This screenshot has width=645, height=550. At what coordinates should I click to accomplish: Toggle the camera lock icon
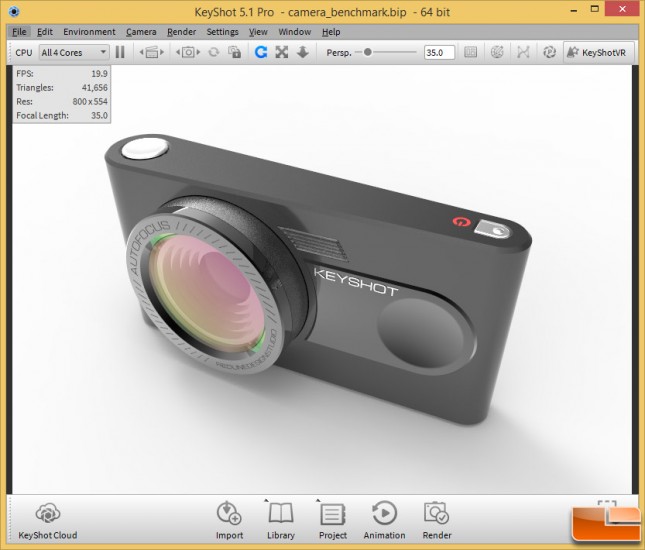click(x=234, y=52)
